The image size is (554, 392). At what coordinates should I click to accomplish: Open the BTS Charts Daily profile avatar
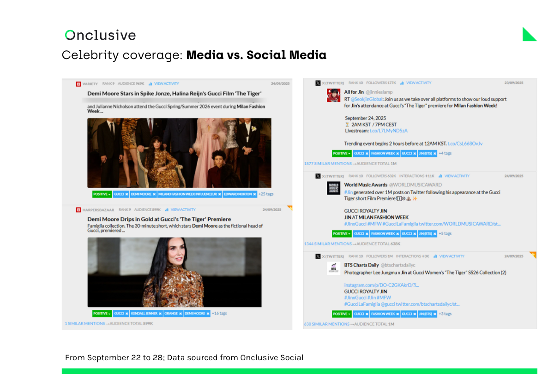pyautogui.click(x=334, y=268)
